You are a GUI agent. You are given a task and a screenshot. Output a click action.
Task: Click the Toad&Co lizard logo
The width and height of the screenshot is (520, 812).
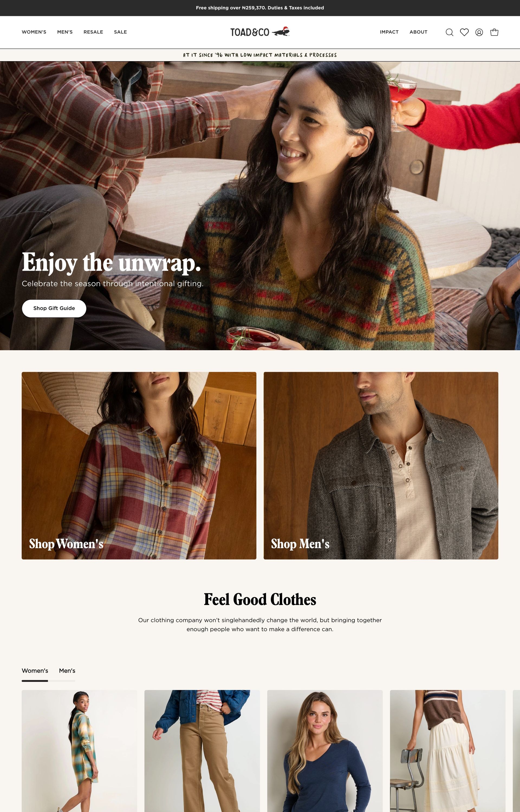(x=260, y=32)
